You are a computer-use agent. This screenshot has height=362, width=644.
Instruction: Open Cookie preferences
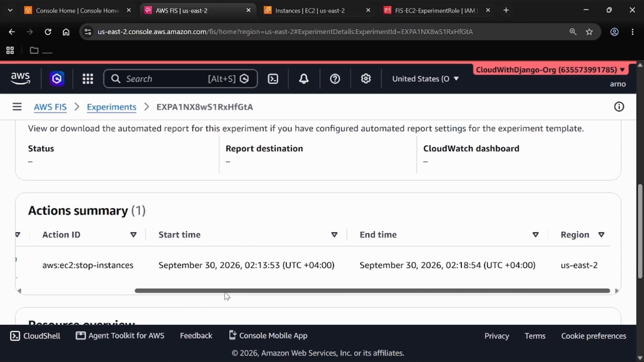594,336
